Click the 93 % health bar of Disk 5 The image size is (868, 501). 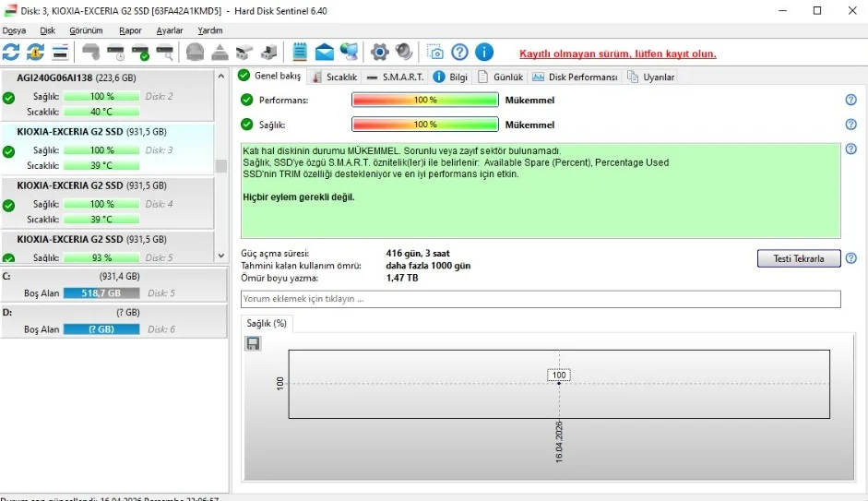point(101,257)
